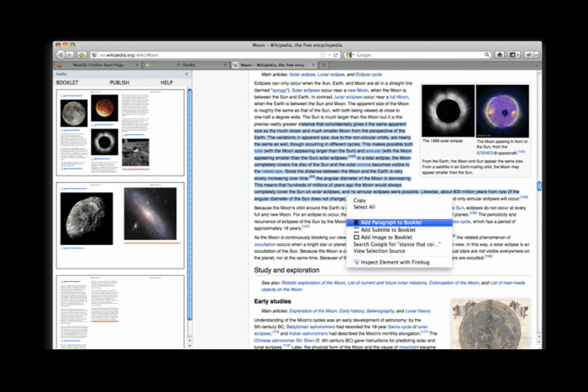Open a new tab with the plus button
Image resolution: width=588 pixels, height=392 pixels.
point(323,65)
